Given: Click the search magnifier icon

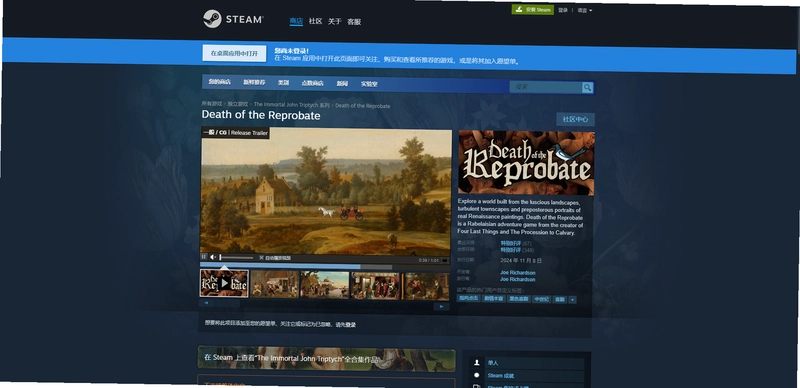Looking at the screenshot, I should coord(588,88).
